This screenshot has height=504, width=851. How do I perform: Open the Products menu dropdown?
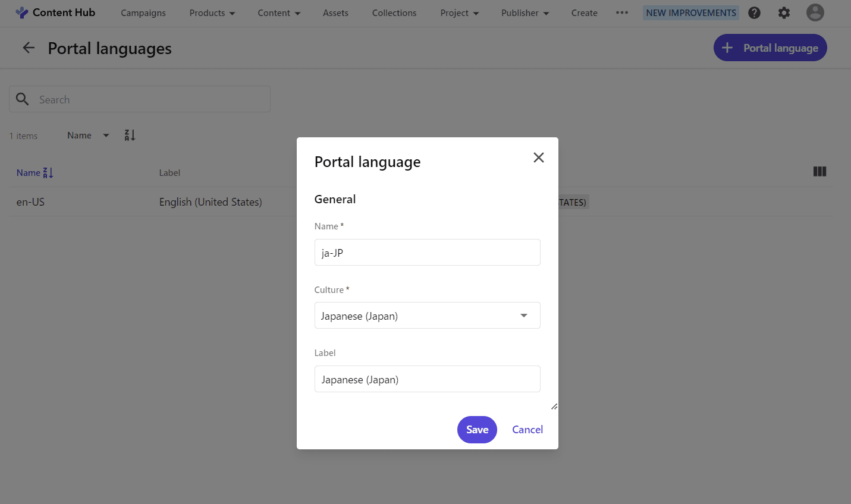[x=212, y=13]
